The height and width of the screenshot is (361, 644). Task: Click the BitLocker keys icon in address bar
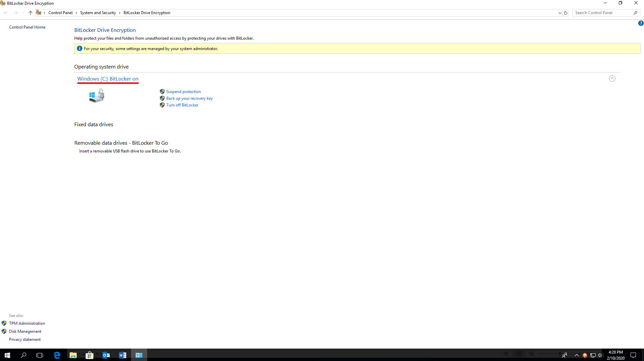(39, 13)
